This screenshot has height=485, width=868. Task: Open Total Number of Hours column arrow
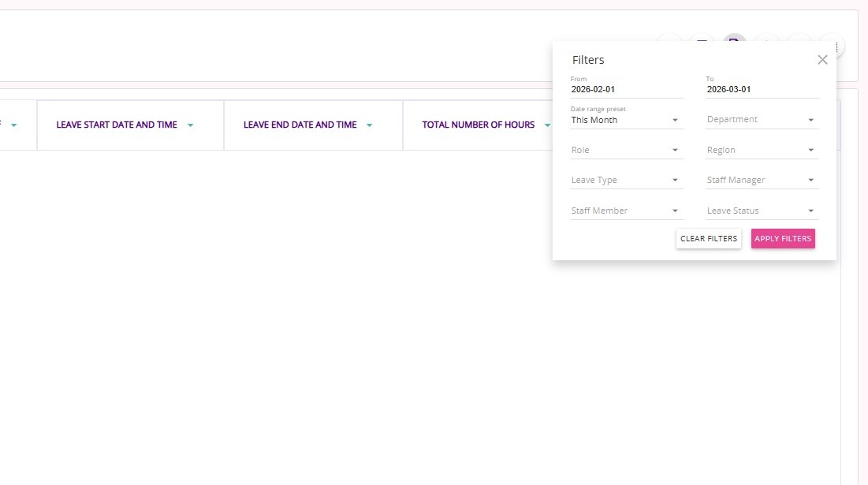pos(547,125)
